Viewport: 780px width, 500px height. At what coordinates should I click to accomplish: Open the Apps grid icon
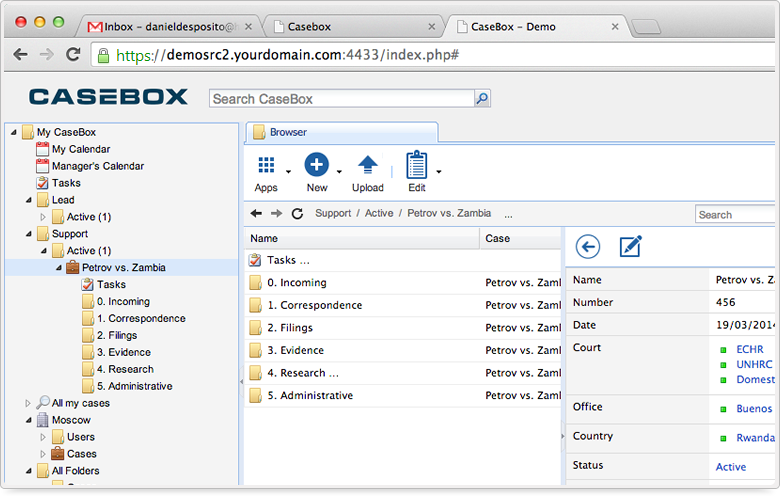pyautogui.click(x=266, y=165)
